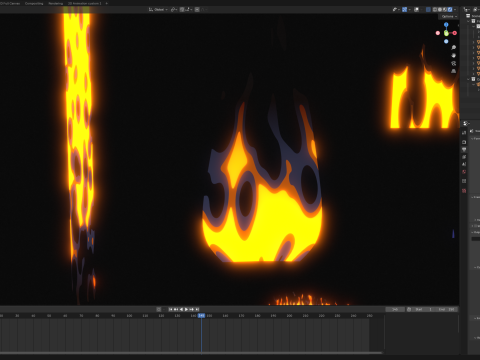Jump to previous keyframe
The width and height of the screenshot is (480, 360).
click(x=176, y=309)
